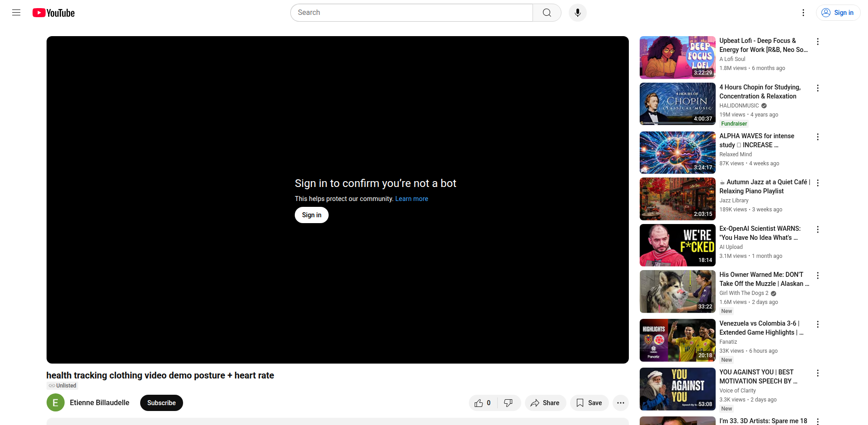This screenshot has height=425, width=868.
Task: Open title '4 Hours Chopin for Studying'
Action: click(x=760, y=92)
